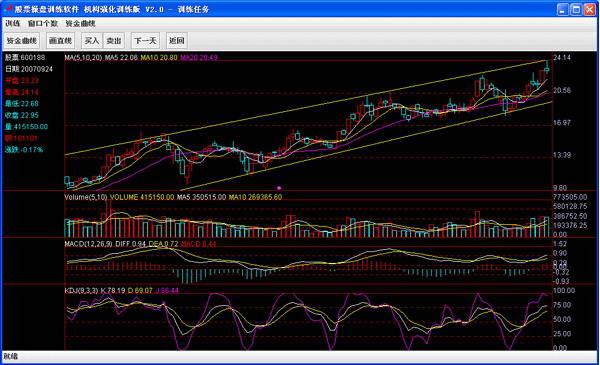This screenshot has height=365, width=600.
Task: Maximize the training software window
Action: tap(576, 9)
